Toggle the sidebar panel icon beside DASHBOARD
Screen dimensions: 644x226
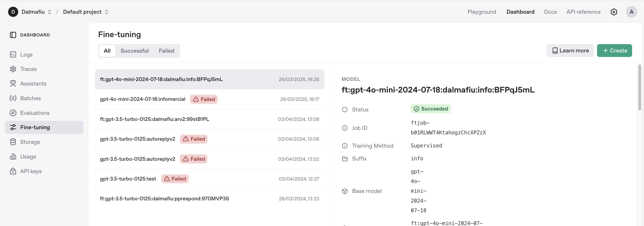coord(13,35)
